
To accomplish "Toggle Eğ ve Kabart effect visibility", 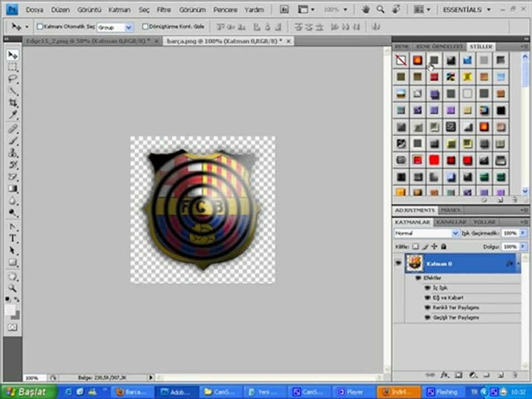I will click(x=427, y=298).
